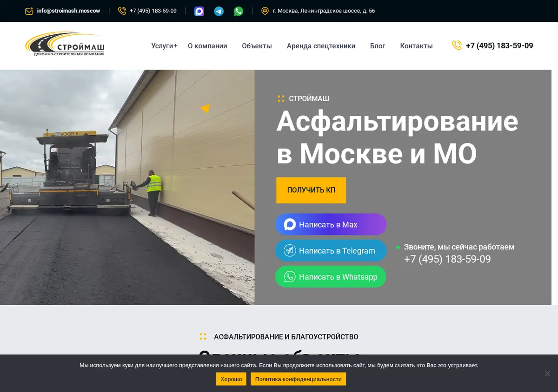Click Написать в Telegram button
This screenshot has height=392, width=558.
pyautogui.click(x=331, y=251)
